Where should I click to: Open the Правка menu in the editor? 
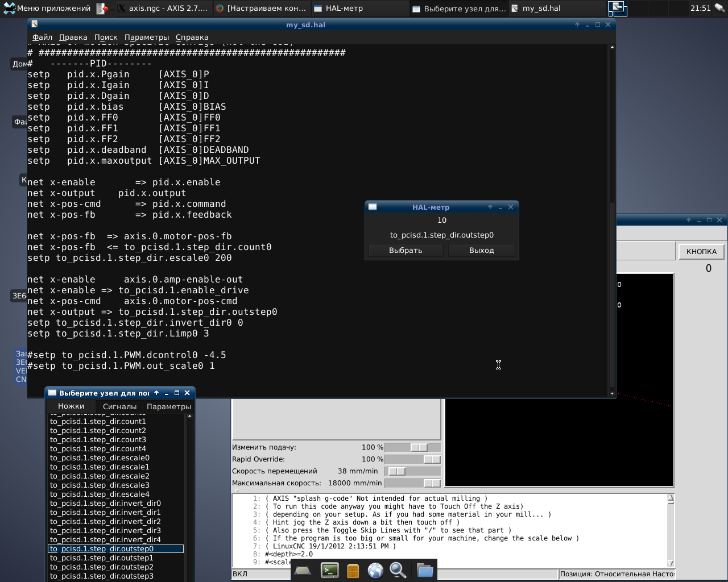coord(73,37)
